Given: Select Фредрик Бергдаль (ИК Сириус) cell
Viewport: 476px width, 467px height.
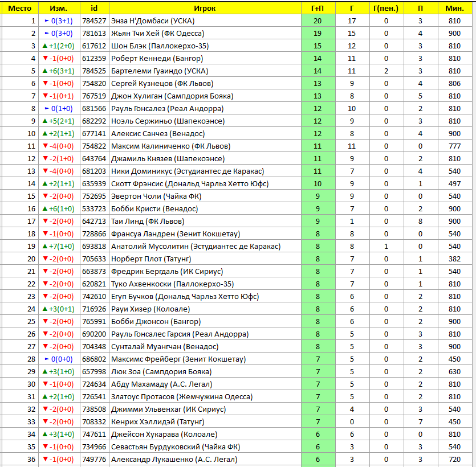Looking at the screenshot, I should point(205,272).
